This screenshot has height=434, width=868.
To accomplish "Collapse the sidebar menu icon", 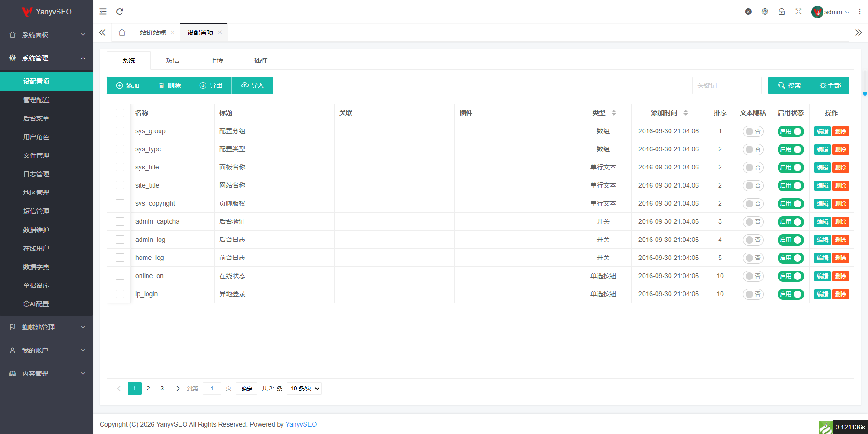I will coord(103,12).
